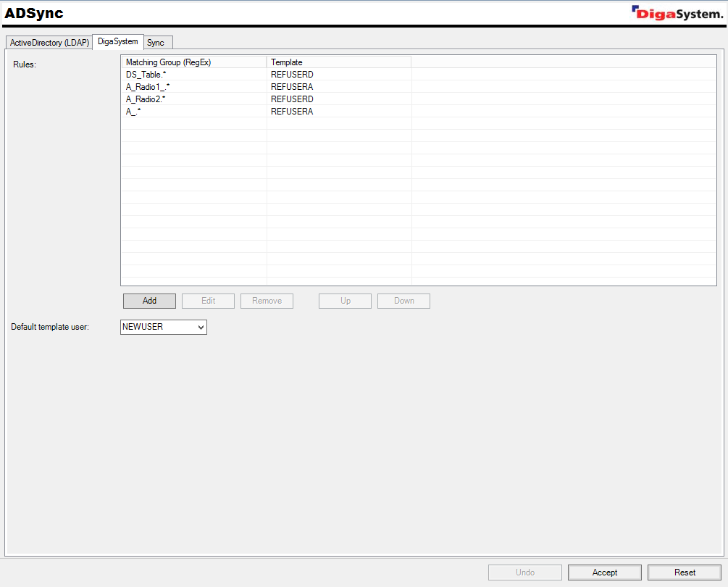Switch to the ActiveDirectory (LDAP) tab
This screenshot has width=728, height=587.
tap(49, 43)
